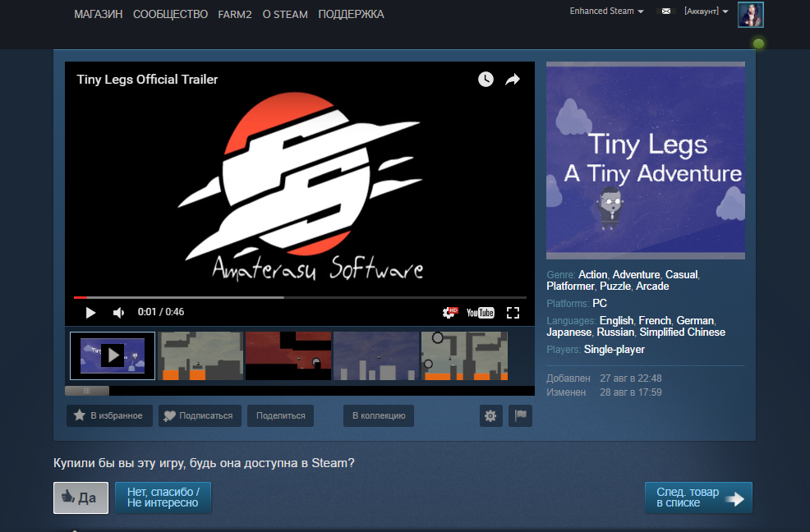Click the Simplified Chinese language text
Viewport: 810px width, 532px height.
point(683,332)
